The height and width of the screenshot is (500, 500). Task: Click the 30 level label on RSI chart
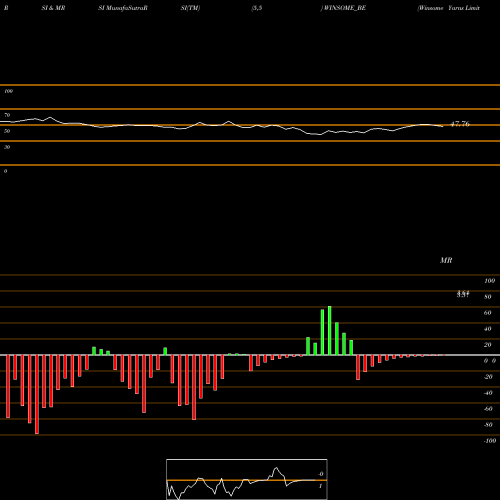[7, 147]
